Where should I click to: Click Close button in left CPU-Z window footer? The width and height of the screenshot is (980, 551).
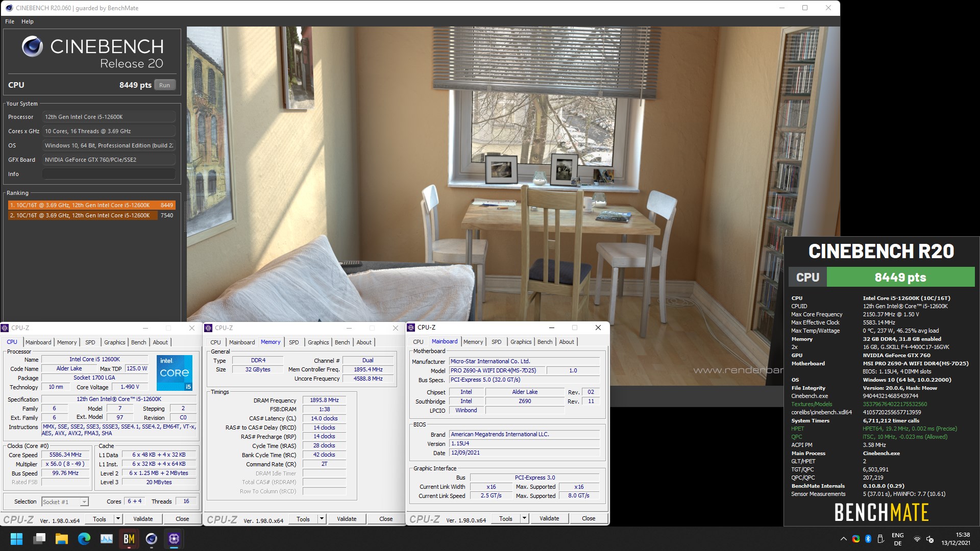182,519
